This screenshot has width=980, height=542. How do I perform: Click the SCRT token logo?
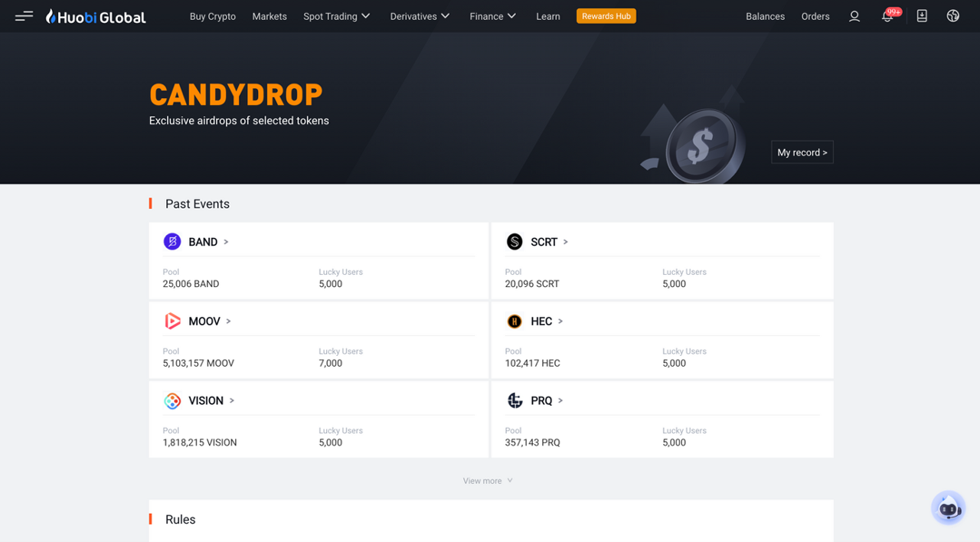click(514, 242)
